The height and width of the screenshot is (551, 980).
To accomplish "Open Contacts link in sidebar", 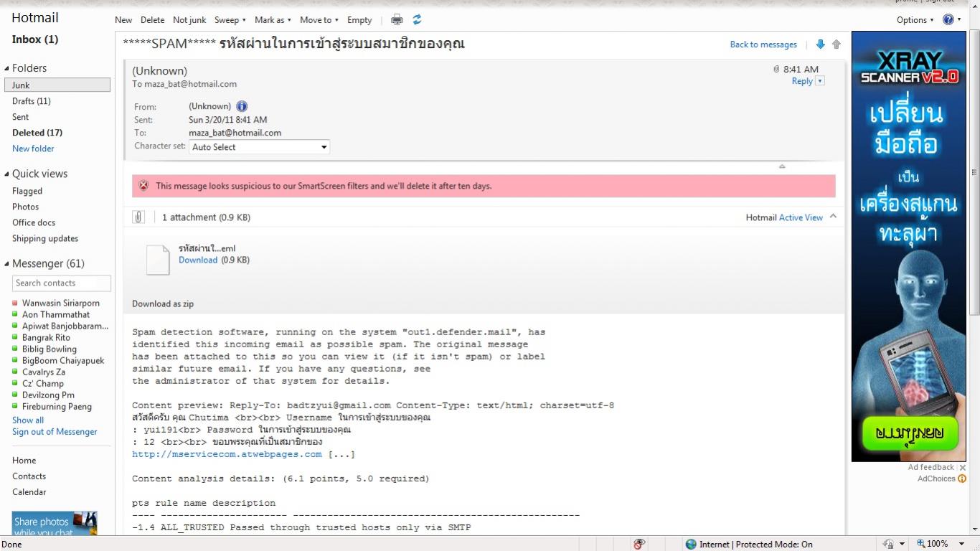I will pos(29,476).
